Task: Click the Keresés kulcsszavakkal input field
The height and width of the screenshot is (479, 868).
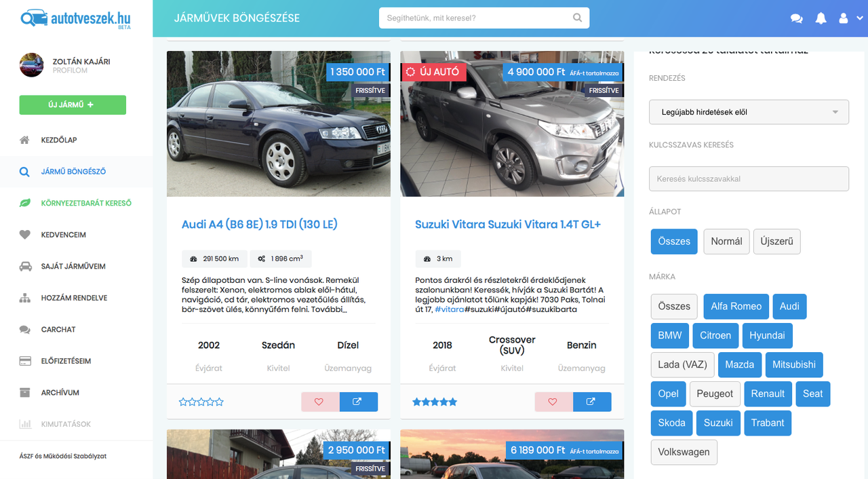Action: point(749,178)
